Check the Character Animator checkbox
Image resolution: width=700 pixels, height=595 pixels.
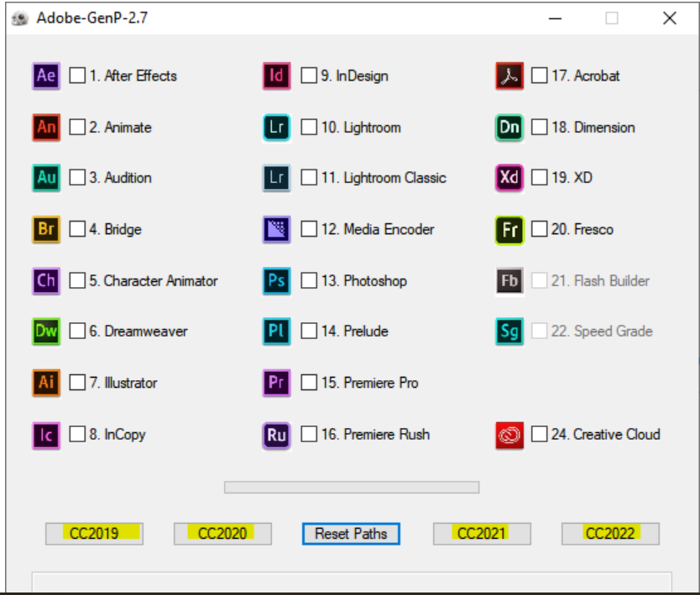pyautogui.click(x=77, y=280)
